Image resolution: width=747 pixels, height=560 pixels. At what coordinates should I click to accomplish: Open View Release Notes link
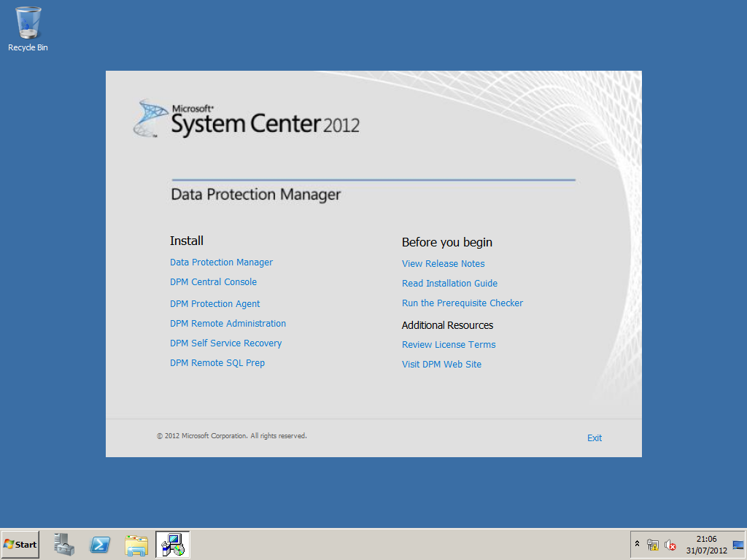coord(443,264)
